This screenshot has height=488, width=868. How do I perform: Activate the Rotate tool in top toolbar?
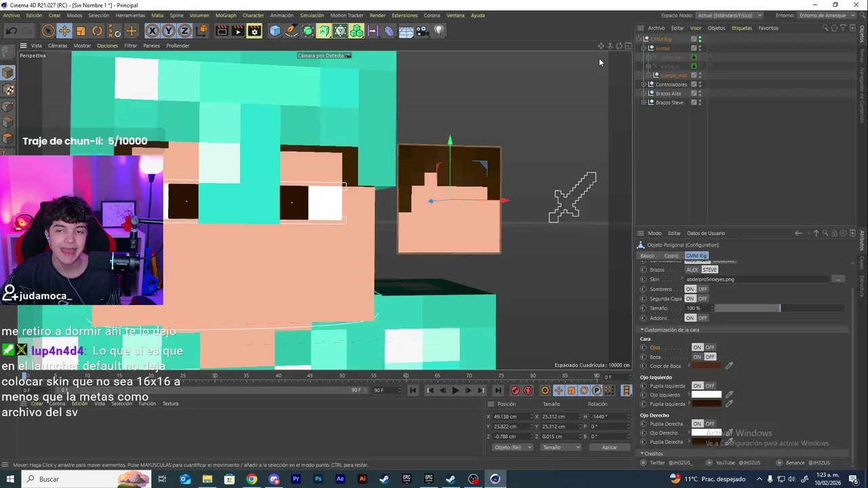(97, 30)
